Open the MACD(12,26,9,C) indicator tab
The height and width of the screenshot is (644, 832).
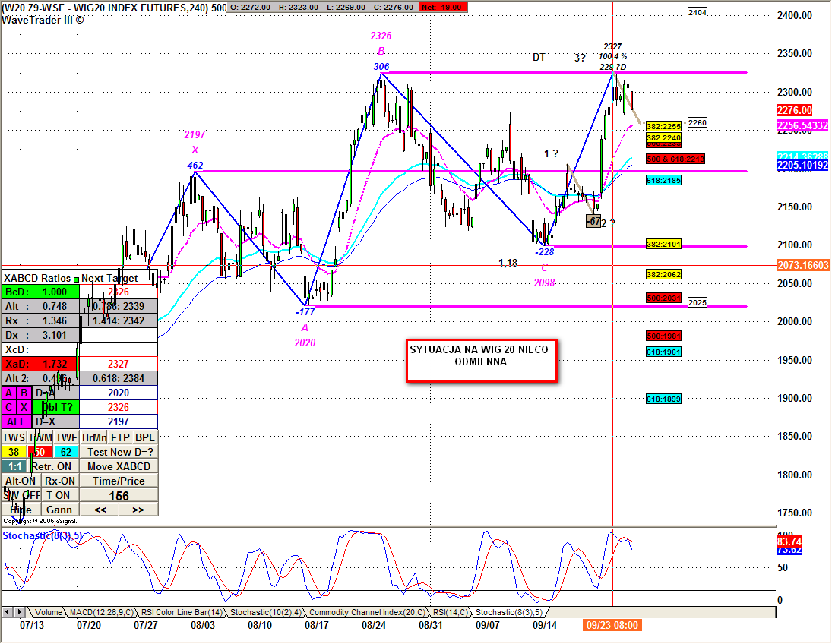[x=102, y=612]
